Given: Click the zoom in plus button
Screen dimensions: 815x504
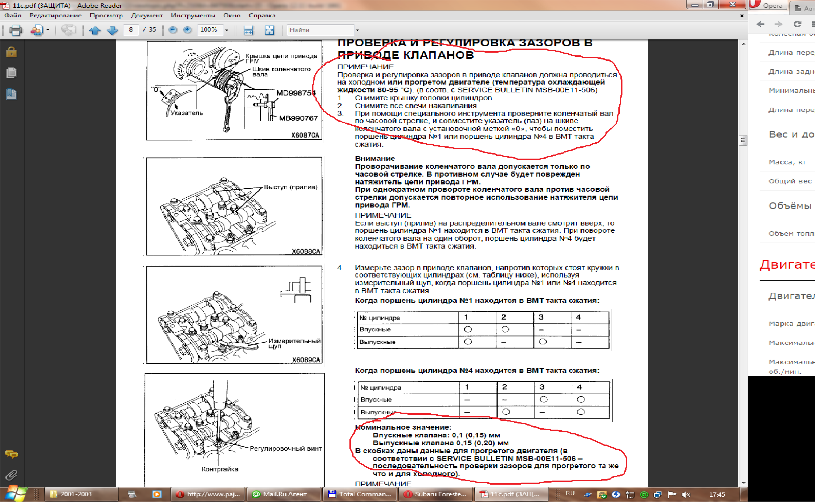Looking at the screenshot, I should pyautogui.click(x=187, y=30).
